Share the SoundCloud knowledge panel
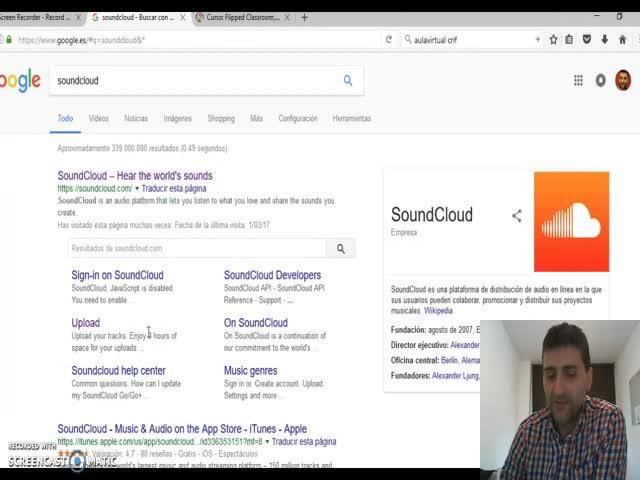The height and width of the screenshot is (480, 640). pyautogui.click(x=517, y=216)
